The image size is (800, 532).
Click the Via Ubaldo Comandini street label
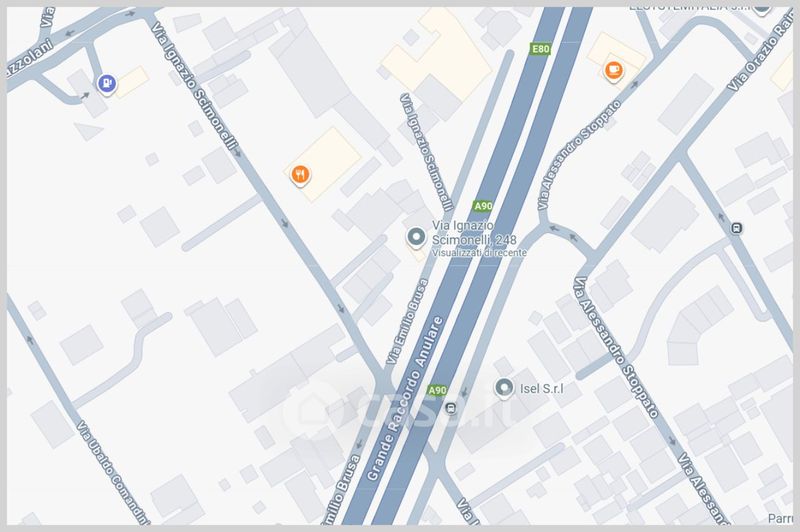113,472
